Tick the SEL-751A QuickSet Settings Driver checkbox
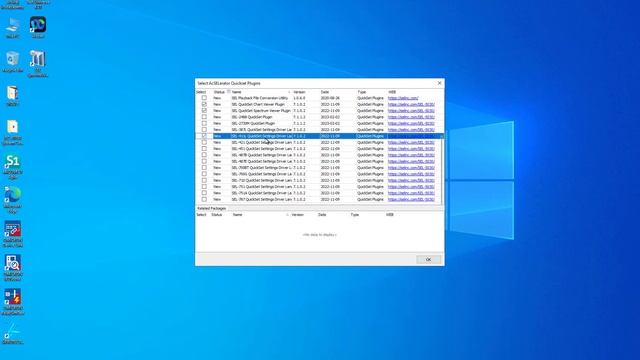 coord(204,193)
